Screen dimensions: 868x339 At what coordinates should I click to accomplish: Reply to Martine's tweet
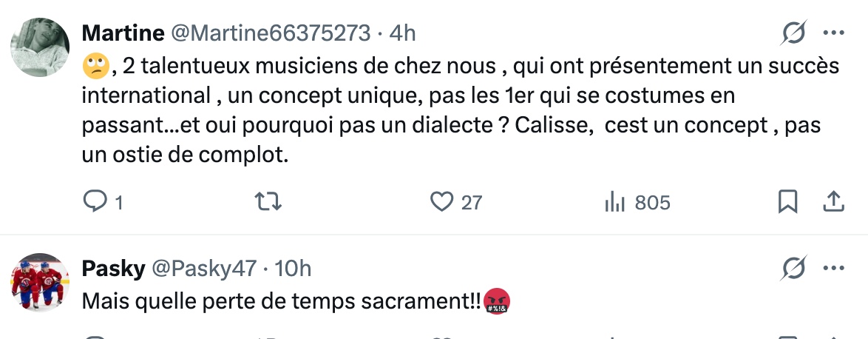click(x=95, y=201)
